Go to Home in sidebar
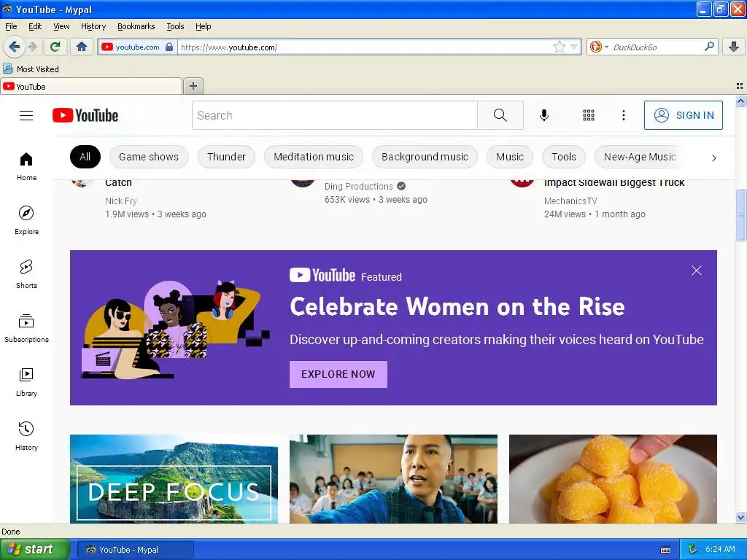Screen dimensions: 747x560 (27, 167)
